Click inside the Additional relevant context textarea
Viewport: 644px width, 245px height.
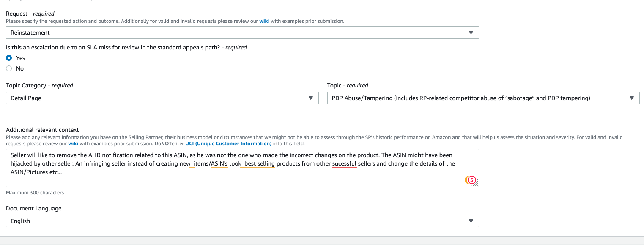pos(242,168)
